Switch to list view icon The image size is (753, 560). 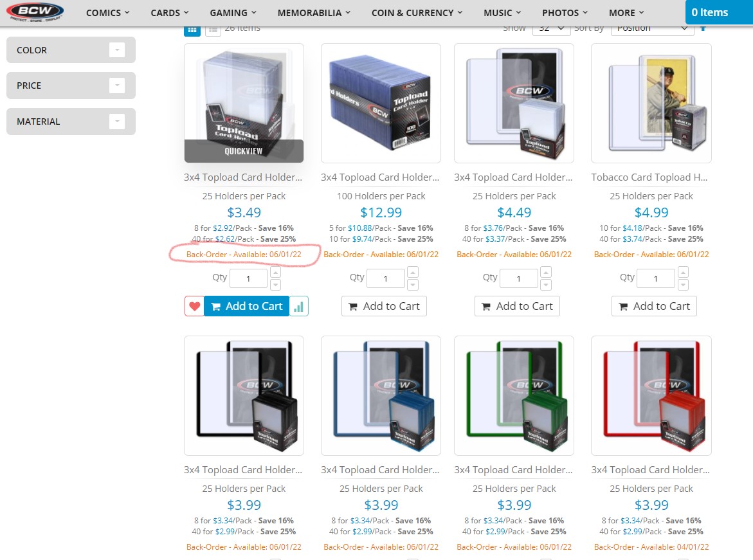pos(213,30)
